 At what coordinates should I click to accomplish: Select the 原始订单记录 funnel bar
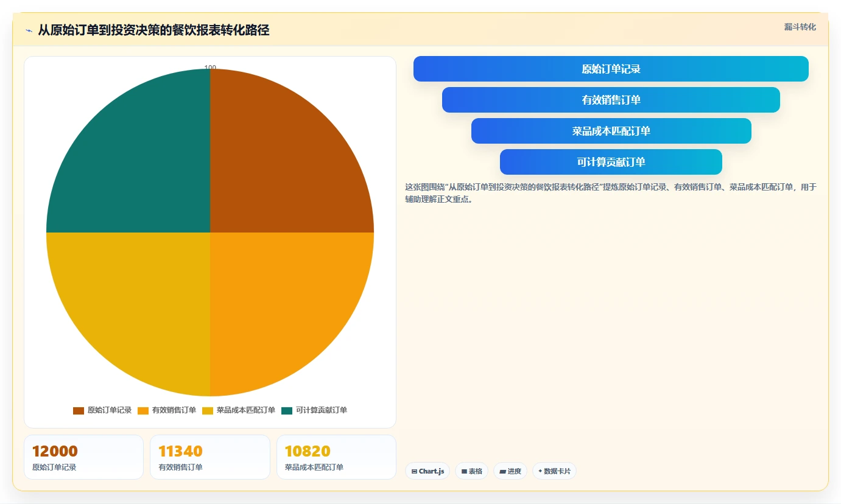tap(611, 69)
